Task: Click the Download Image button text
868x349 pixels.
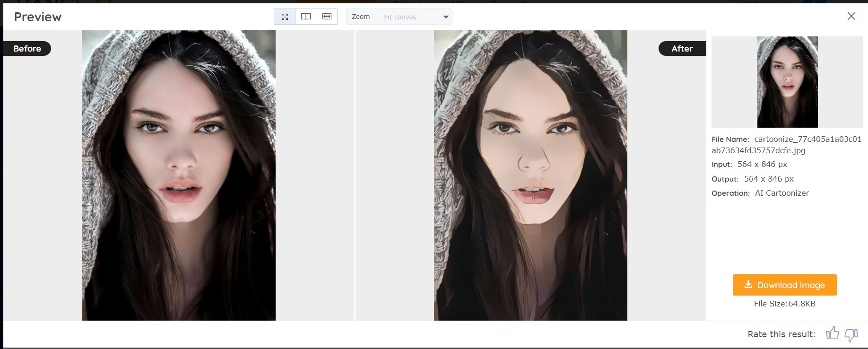Action: tap(790, 285)
